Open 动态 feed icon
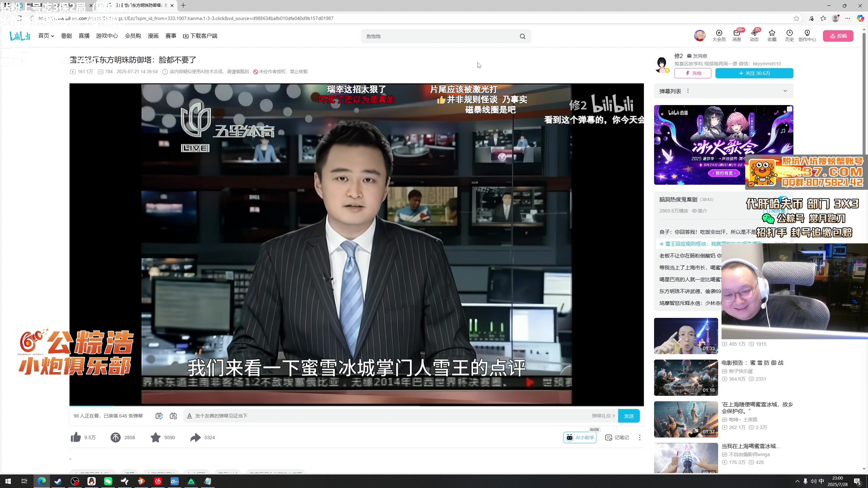The width and height of the screenshot is (868, 488). [754, 36]
